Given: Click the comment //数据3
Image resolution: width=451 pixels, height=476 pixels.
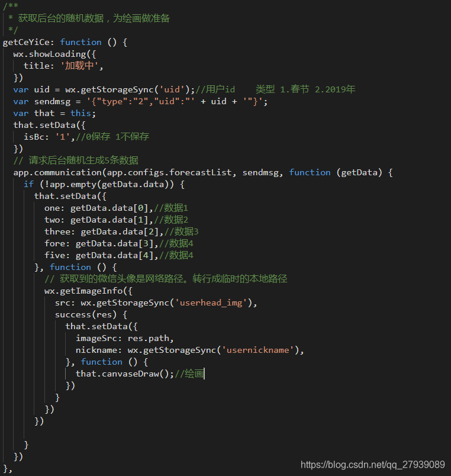Looking at the screenshot, I should click(181, 231).
